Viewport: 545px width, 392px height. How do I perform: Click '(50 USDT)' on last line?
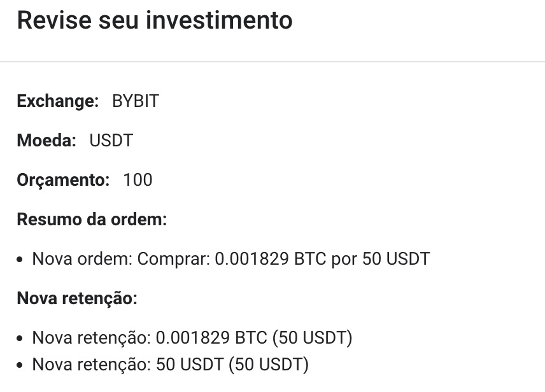(269, 365)
